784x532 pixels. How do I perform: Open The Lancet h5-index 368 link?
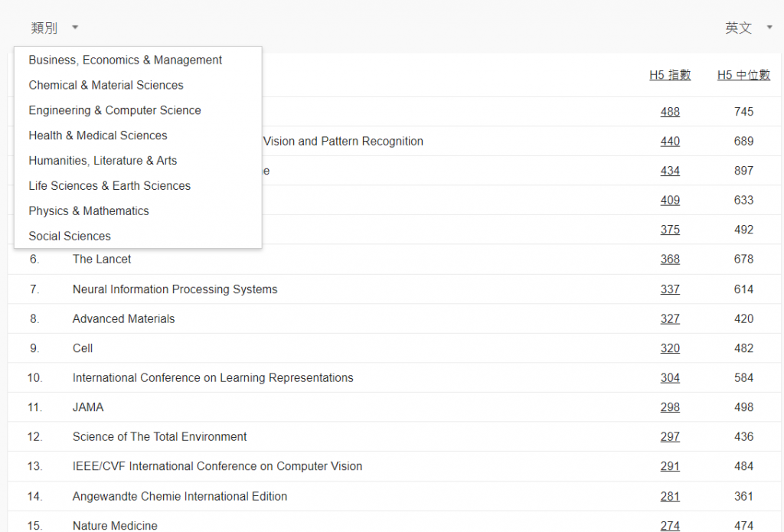point(670,259)
